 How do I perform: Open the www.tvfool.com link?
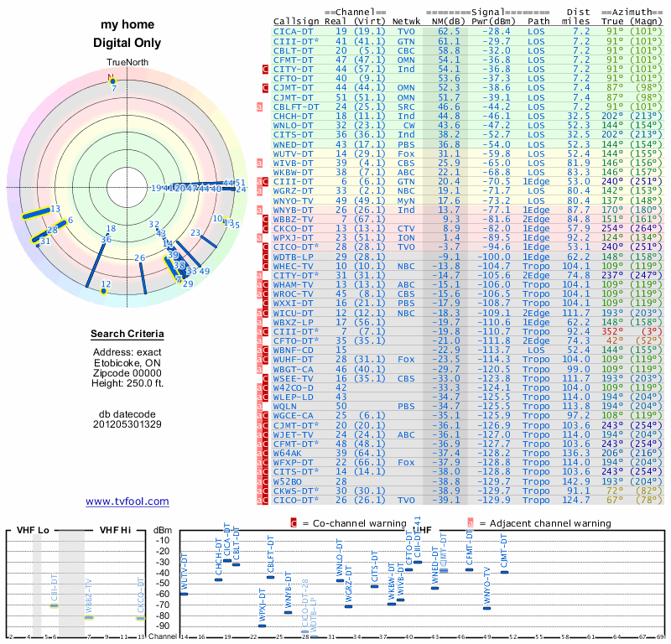tap(127, 501)
